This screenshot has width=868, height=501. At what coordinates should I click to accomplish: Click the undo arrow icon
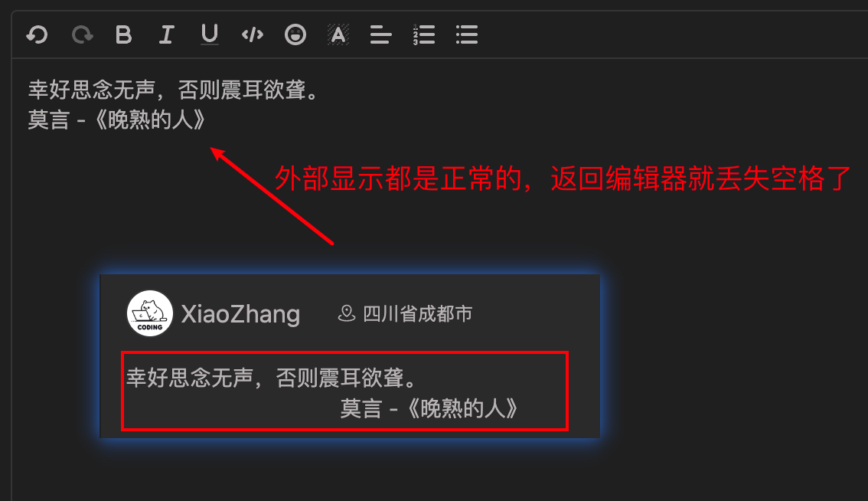pyautogui.click(x=37, y=34)
